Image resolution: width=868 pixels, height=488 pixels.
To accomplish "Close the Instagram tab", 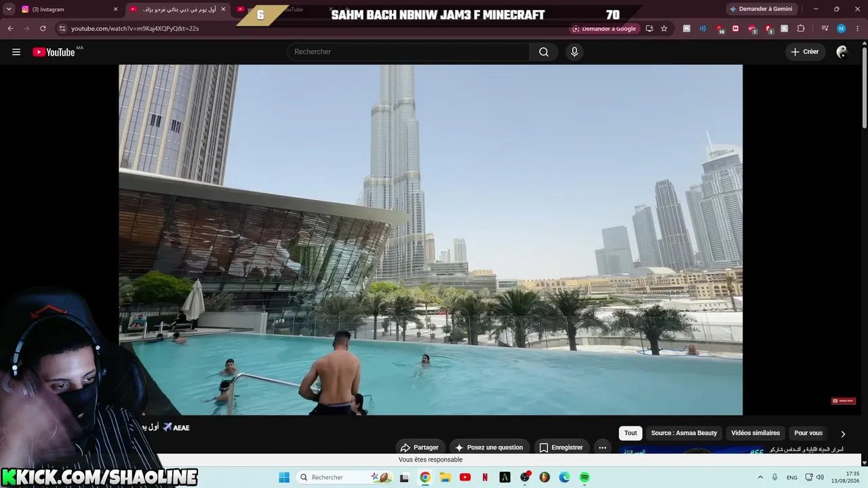I will [x=115, y=9].
